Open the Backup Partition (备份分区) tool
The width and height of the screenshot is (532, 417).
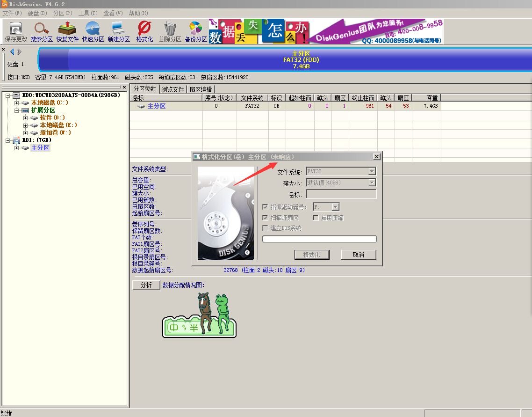point(196,32)
